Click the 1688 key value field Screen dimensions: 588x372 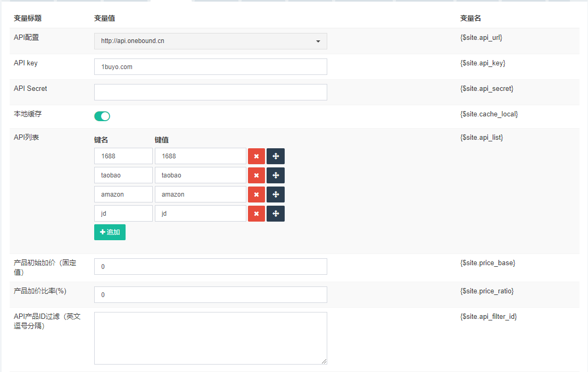(201, 156)
